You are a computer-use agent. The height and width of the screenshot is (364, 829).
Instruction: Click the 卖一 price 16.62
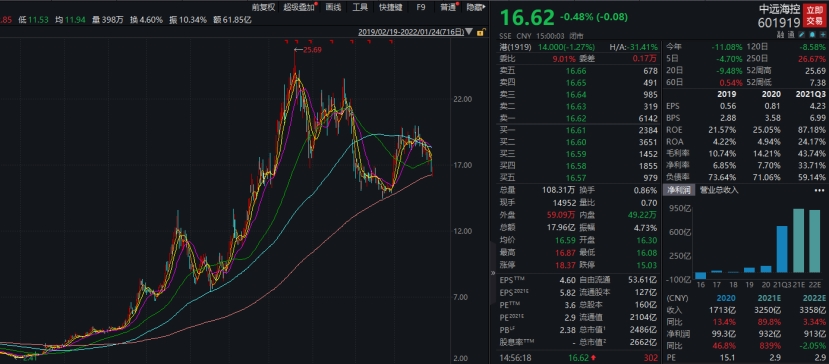click(576, 119)
